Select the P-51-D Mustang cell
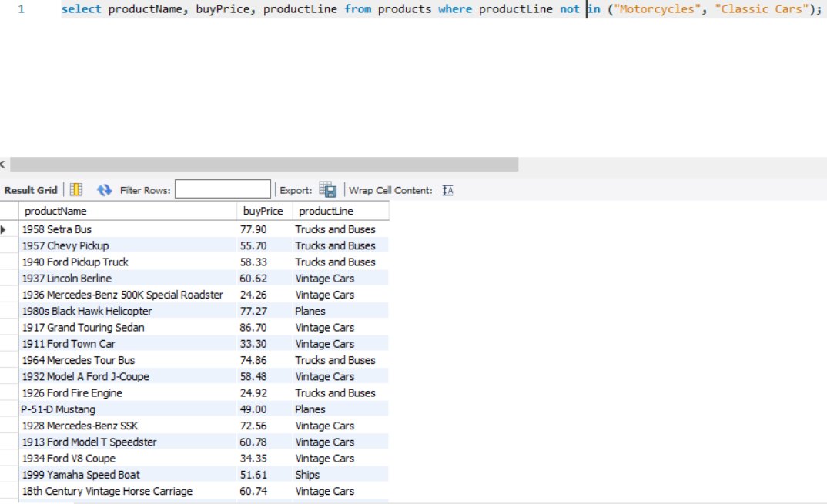827x504 pixels. 128,409
